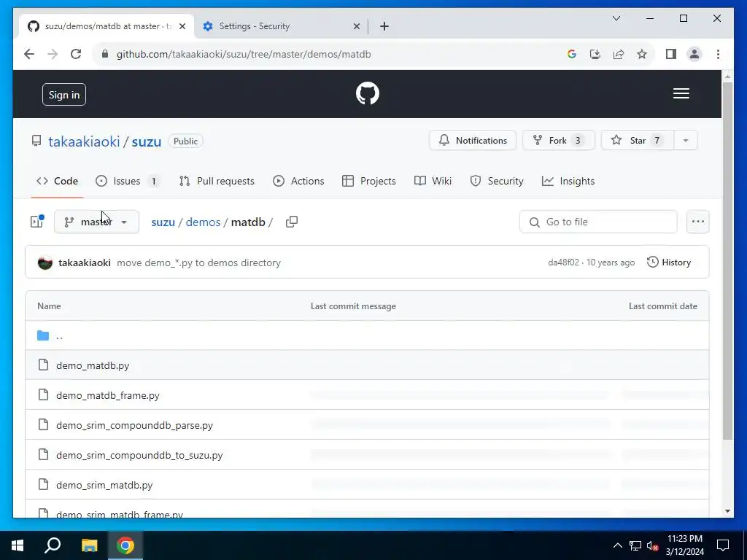Click the takaakiaoki avatar in commit bar
Screen dimensions: 747x560
[x=45, y=262]
